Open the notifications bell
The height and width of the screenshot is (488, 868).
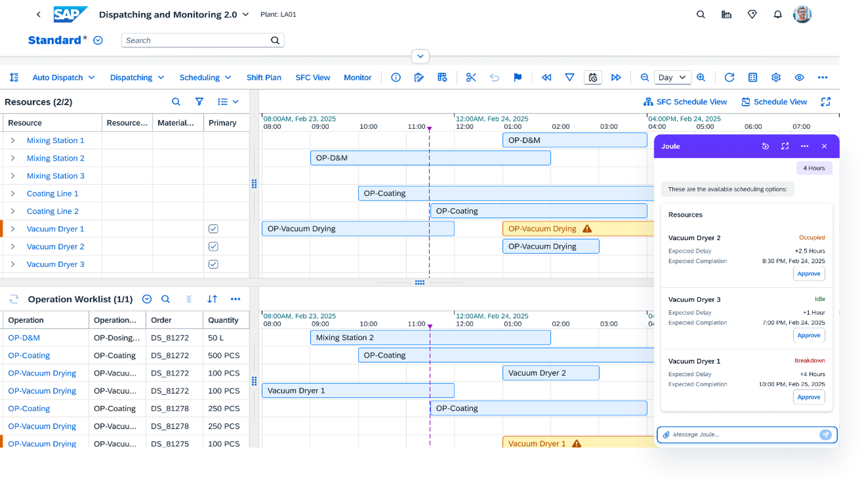(x=777, y=15)
